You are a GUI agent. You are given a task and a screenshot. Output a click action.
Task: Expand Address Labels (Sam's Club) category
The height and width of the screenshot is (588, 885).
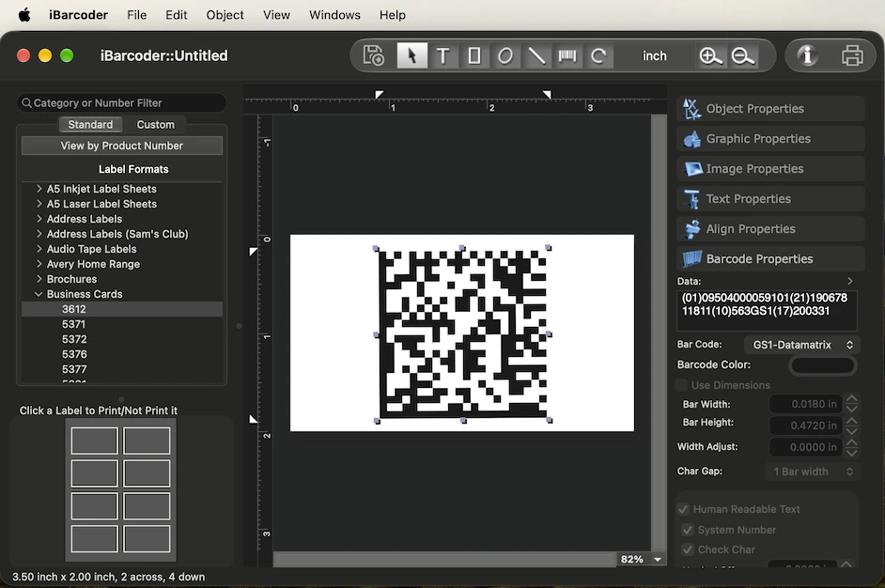(39, 234)
